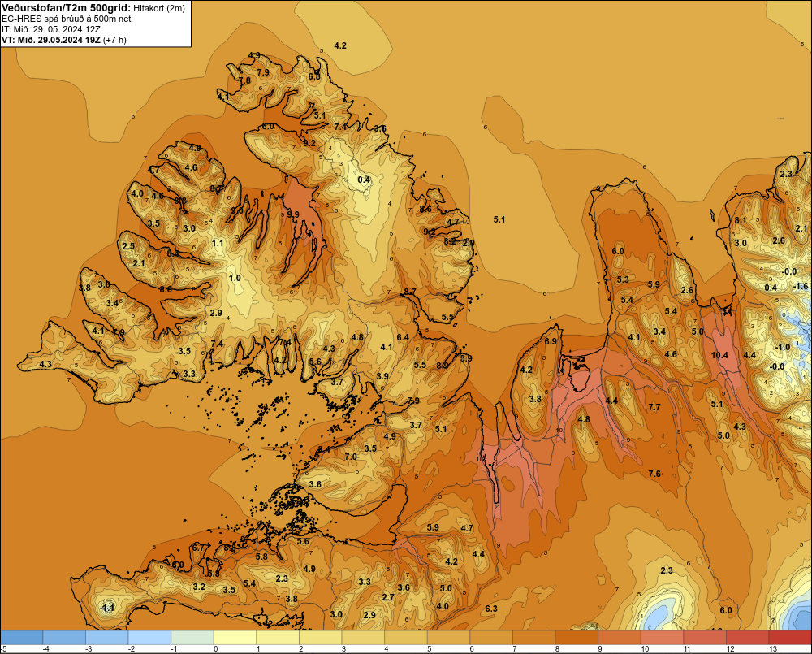Click the 12 label on the legend scale
This screenshot has height=654, width=812.
[x=730, y=649]
